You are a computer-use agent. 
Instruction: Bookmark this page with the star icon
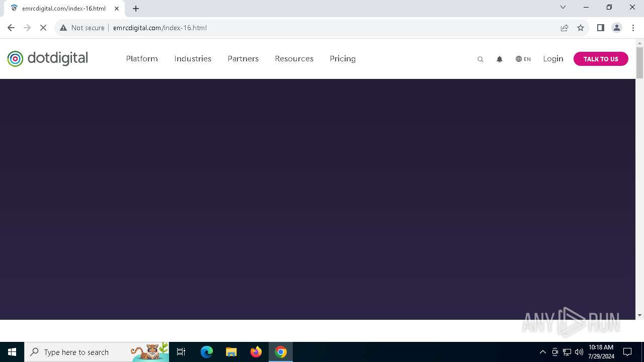[x=581, y=28]
